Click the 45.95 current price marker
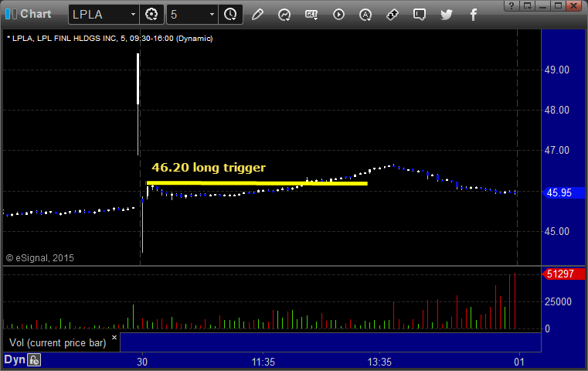Viewport: 588px width, 371px height. [563, 192]
